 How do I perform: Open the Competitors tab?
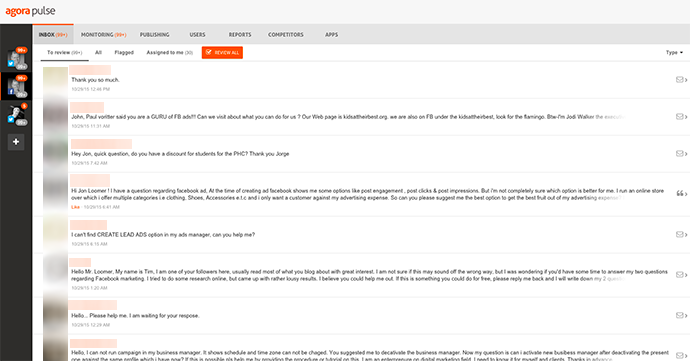point(286,34)
